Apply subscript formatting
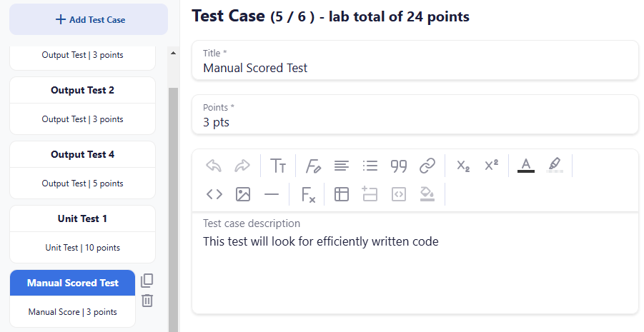 (463, 166)
